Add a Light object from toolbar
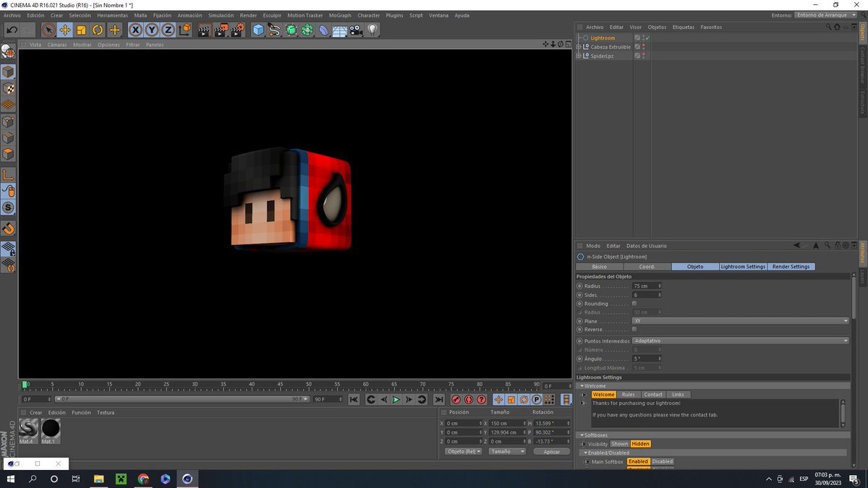 coord(373,30)
